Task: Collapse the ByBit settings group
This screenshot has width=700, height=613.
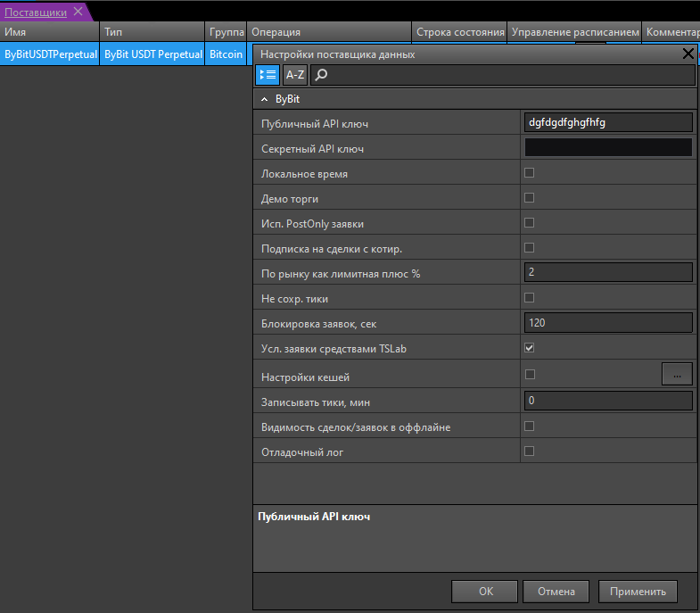Action: click(x=264, y=99)
